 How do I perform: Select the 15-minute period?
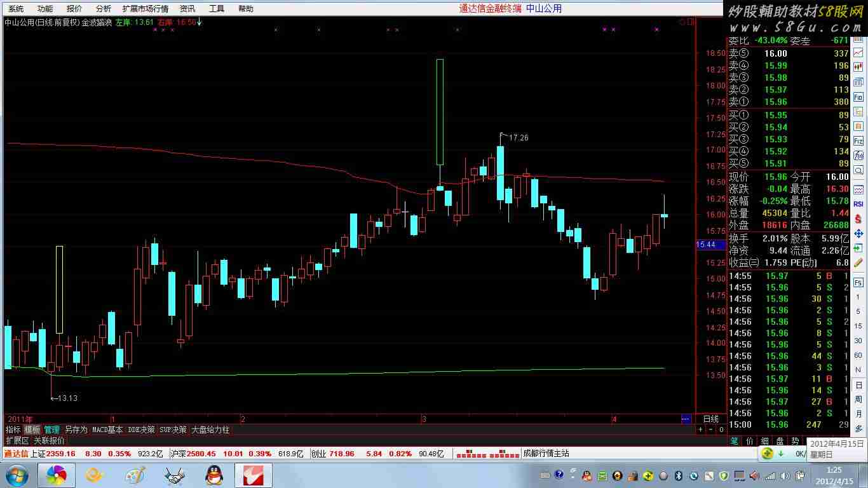(x=858, y=326)
